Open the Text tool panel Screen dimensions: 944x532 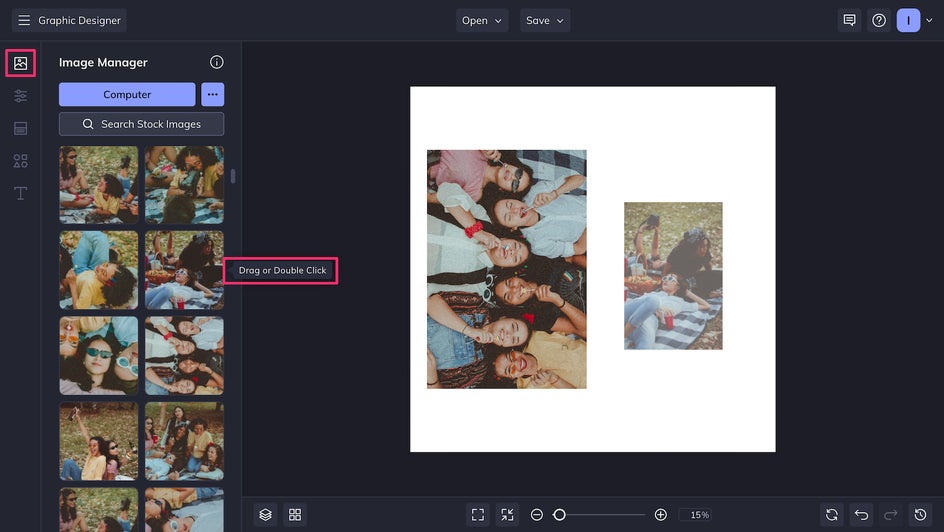(x=20, y=193)
